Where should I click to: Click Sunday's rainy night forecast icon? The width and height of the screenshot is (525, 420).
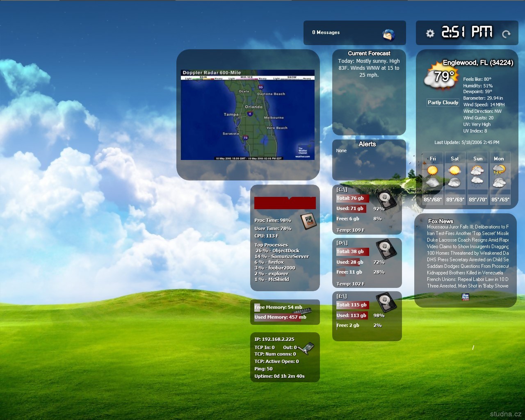477,182
